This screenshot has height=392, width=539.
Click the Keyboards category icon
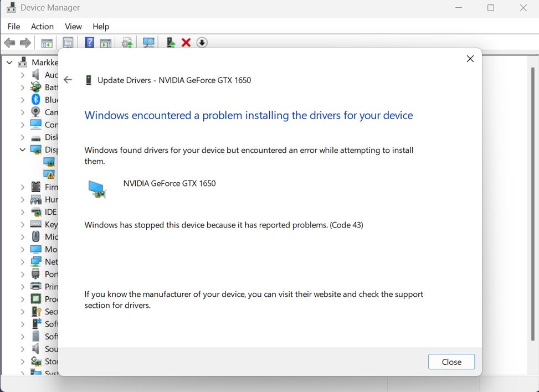click(x=36, y=224)
